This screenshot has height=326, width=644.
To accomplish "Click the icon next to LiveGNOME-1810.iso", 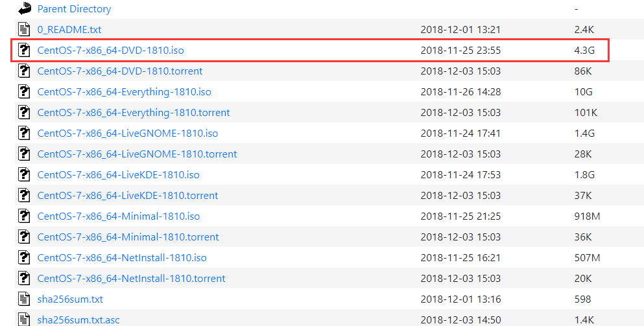I will [24, 133].
